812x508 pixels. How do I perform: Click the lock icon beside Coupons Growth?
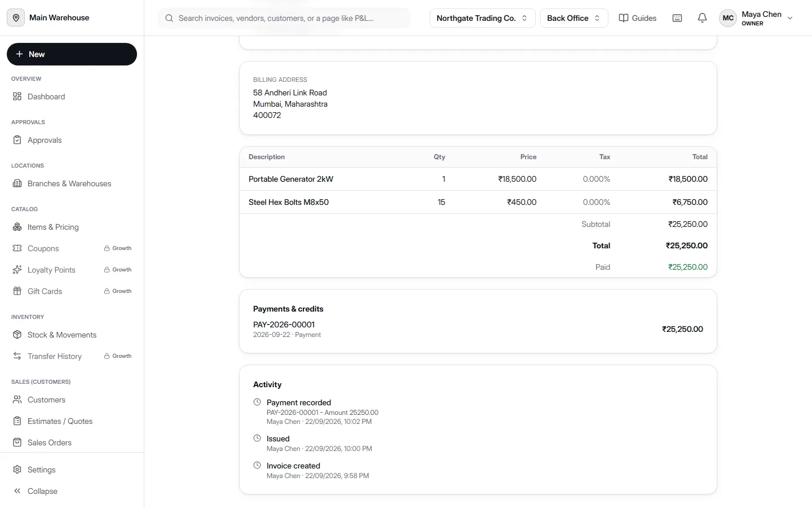point(107,248)
